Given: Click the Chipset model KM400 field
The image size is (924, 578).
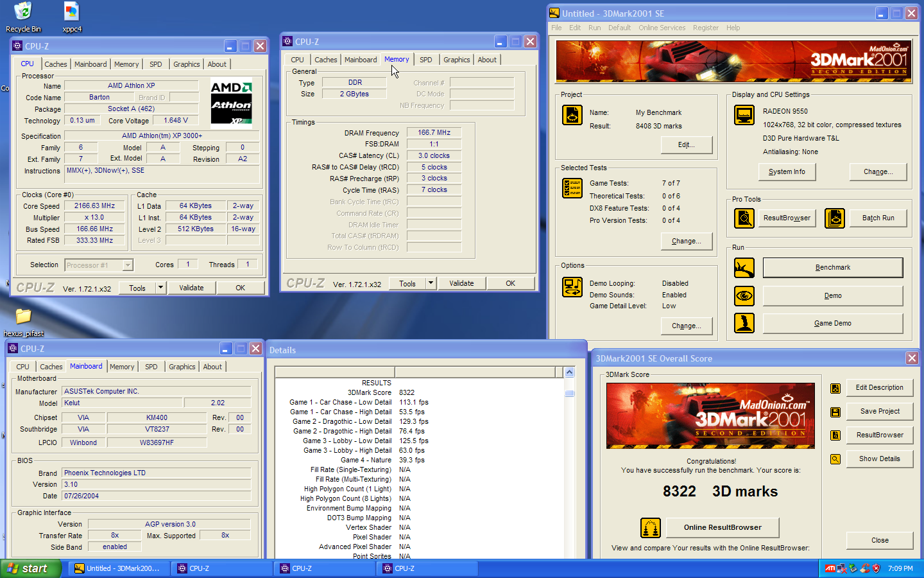Looking at the screenshot, I should click(157, 417).
